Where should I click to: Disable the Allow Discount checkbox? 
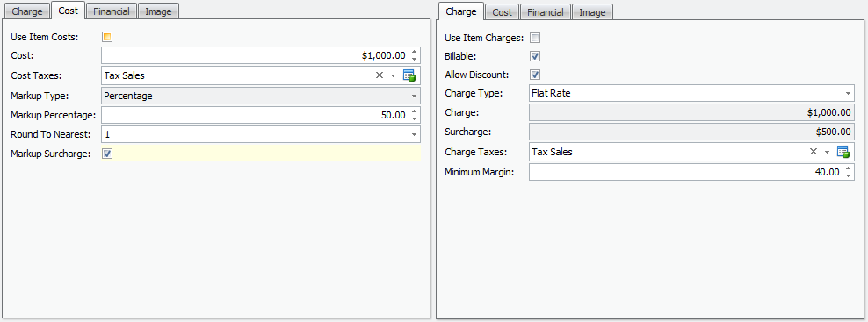535,75
